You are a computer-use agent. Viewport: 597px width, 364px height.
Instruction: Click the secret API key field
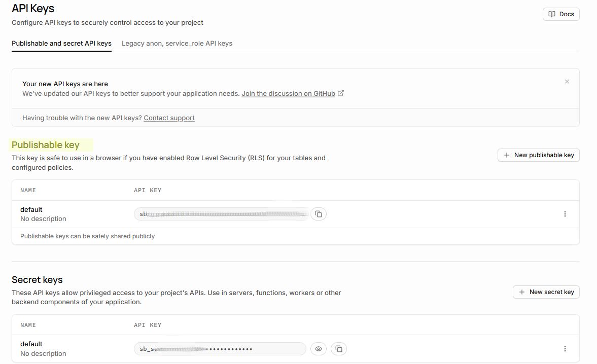point(220,349)
